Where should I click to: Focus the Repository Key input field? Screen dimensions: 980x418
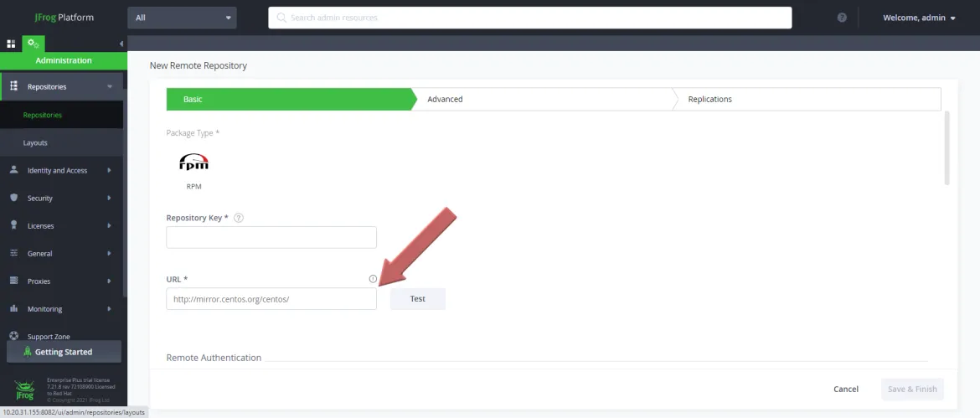point(271,237)
